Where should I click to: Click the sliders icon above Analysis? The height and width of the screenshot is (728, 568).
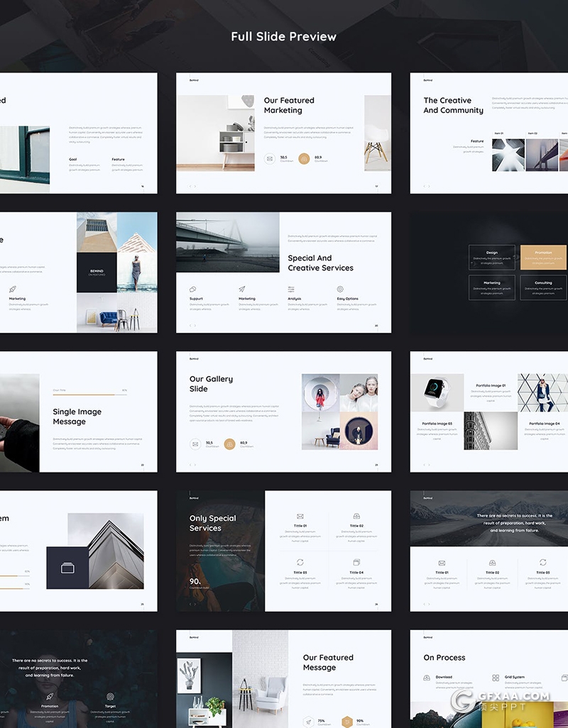coord(291,289)
